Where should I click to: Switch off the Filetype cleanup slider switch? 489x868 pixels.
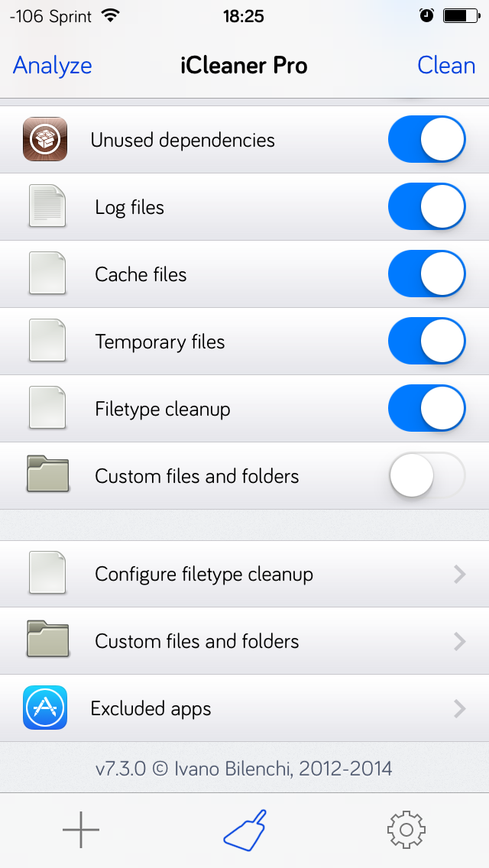click(x=427, y=409)
